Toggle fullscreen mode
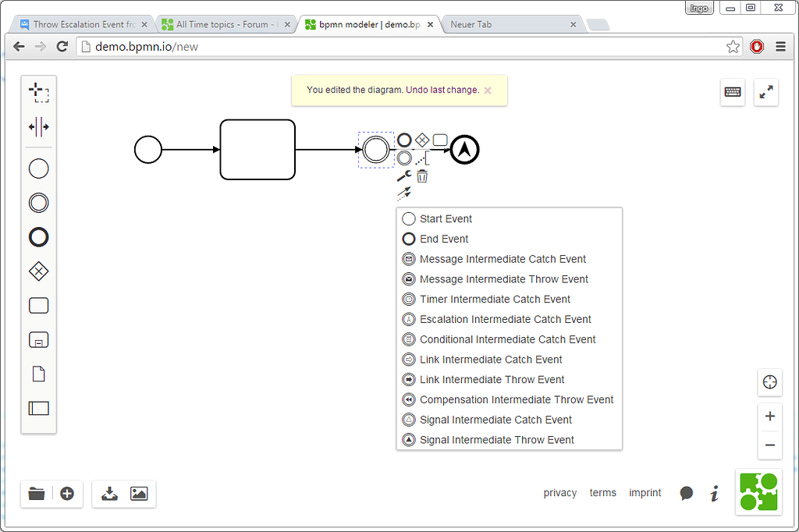 click(765, 92)
